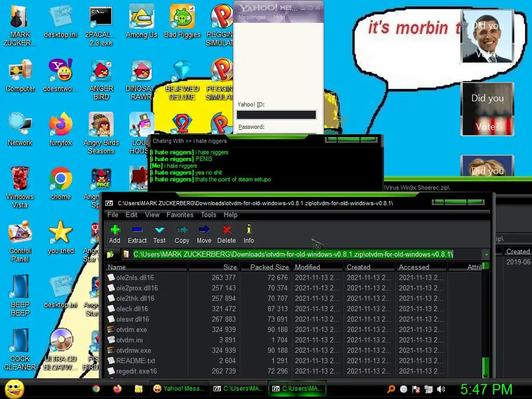Screen dimensions: 532x399
Task: Open the address bar dropdown in 7-Zip
Action: (486, 255)
